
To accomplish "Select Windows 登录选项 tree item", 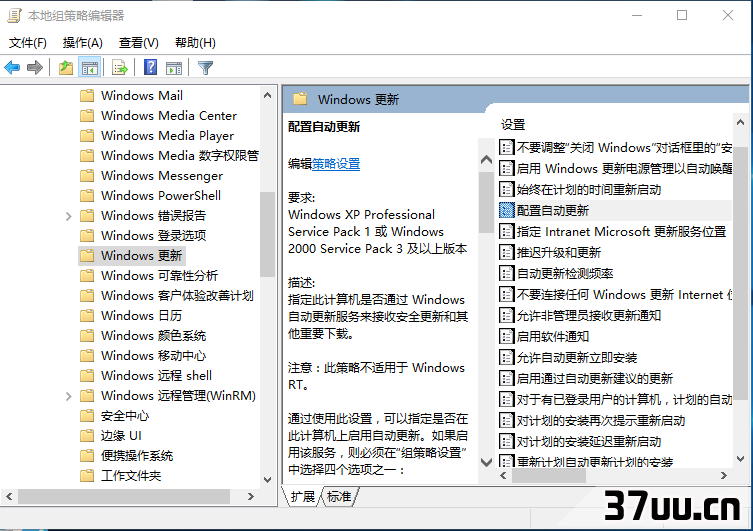I will tap(153, 235).
